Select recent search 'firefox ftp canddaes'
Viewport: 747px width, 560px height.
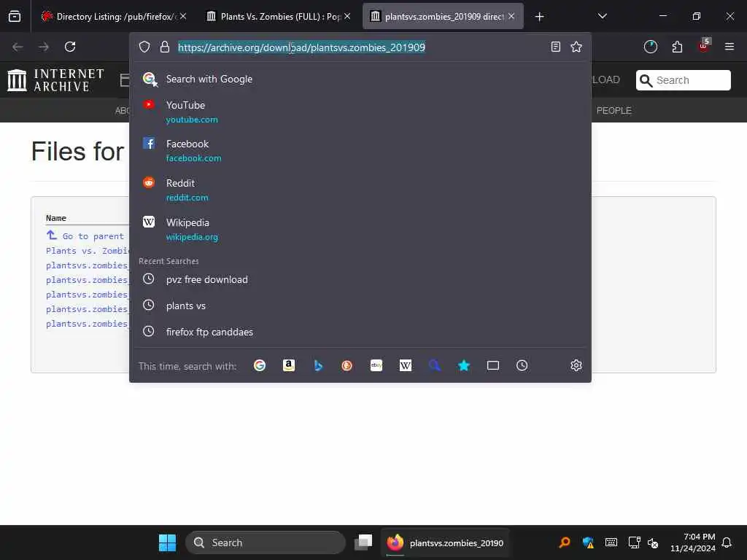click(x=360, y=332)
